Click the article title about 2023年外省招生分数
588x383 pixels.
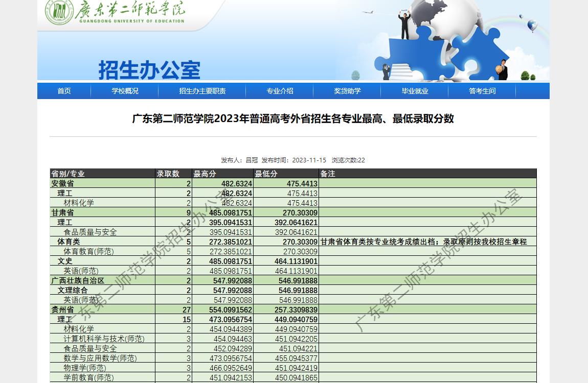(293, 118)
